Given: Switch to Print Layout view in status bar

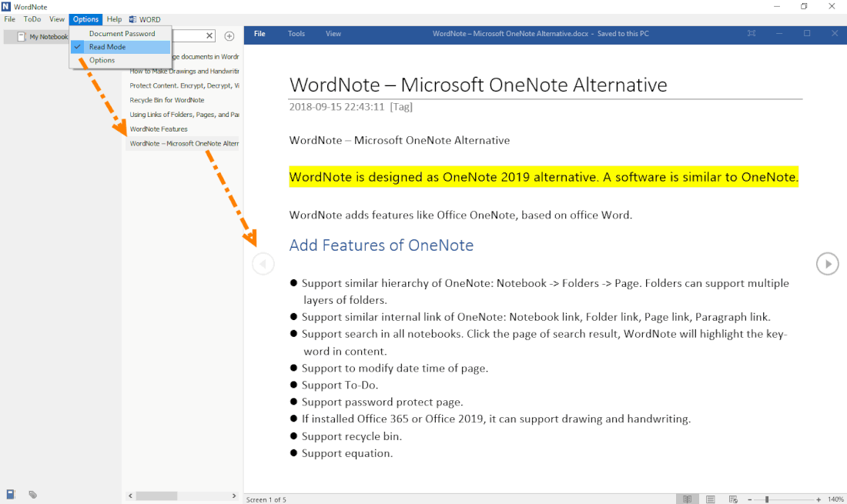Looking at the screenshot, I should click(x=711, y=499).
